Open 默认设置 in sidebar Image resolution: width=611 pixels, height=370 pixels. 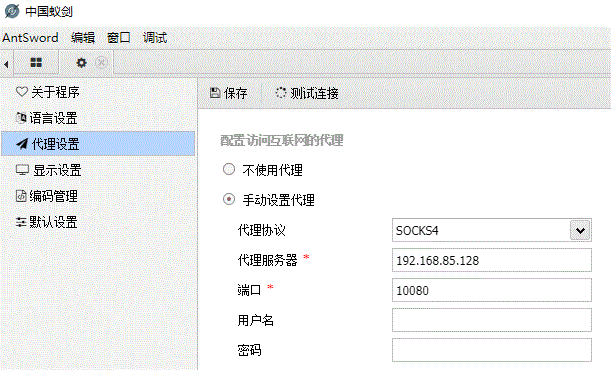[x=98, y=222]
